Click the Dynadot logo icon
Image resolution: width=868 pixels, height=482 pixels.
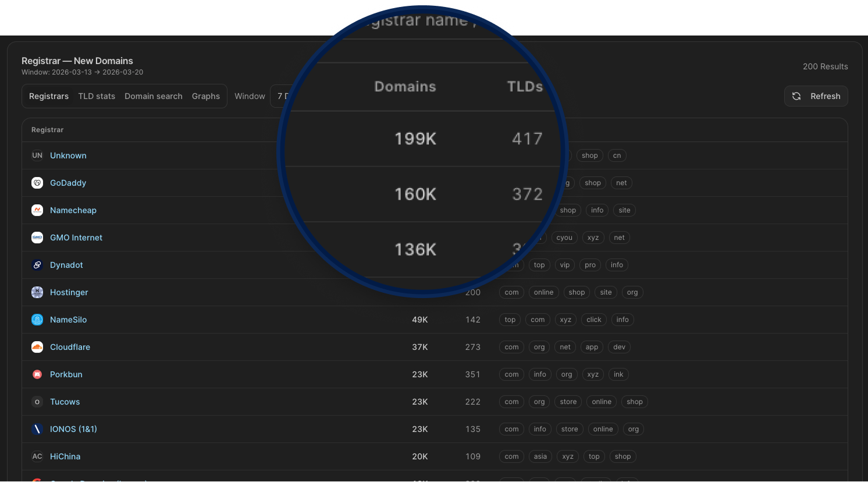coord(37,265)
